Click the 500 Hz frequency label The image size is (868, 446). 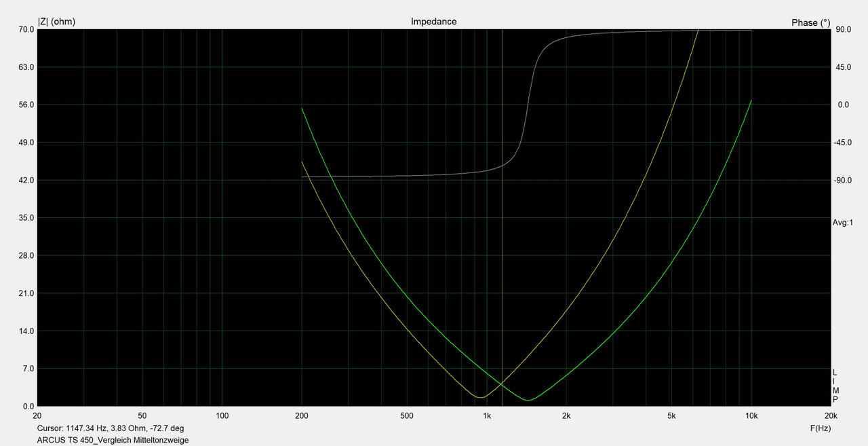point(407,416)
